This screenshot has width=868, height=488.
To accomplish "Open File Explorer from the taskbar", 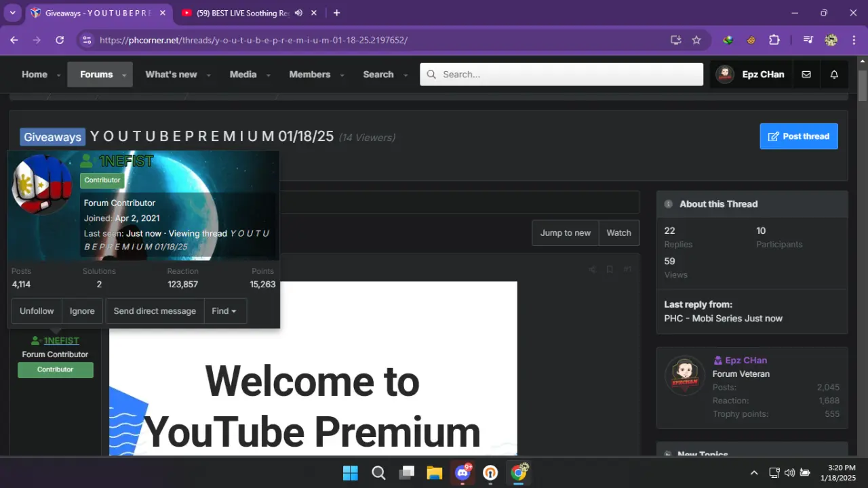I will [434, 472].
